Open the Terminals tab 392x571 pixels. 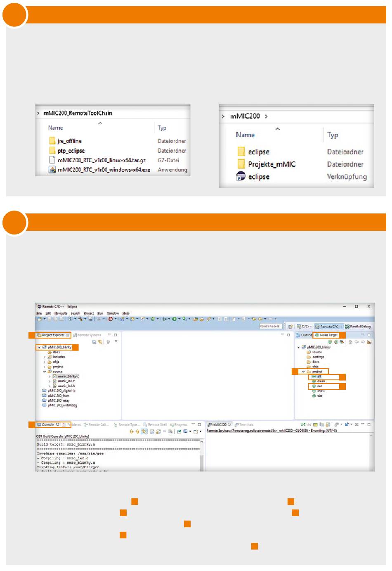pyautogui.click(x=244, y=424)
